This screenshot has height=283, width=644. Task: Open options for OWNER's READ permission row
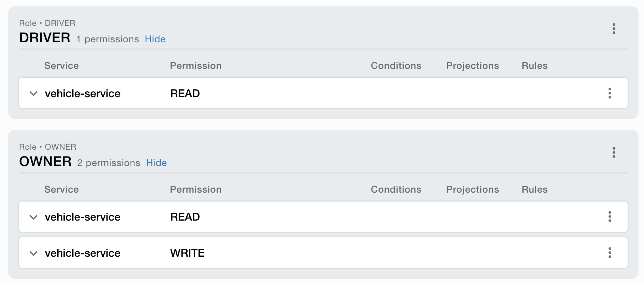(610, 217)
